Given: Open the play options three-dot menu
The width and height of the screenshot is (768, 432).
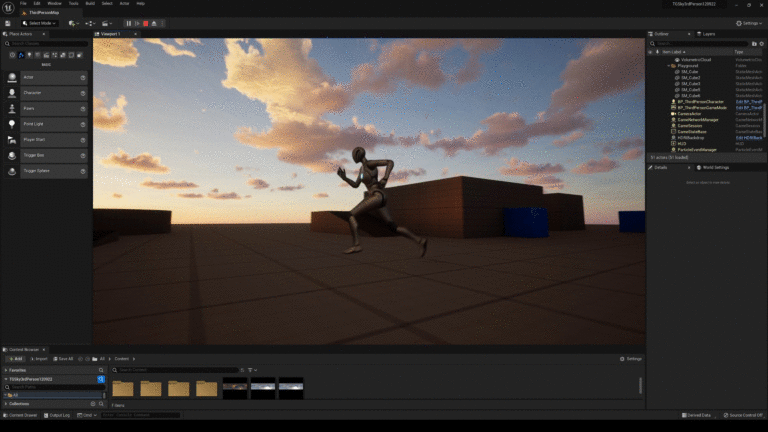Looking at the screenshot, I should pos(163,23).
